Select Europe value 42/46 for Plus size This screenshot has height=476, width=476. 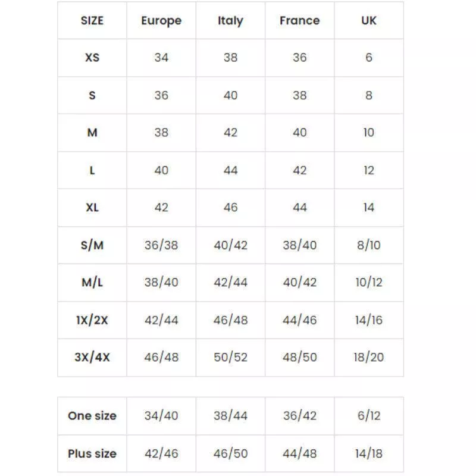(161, 453)
